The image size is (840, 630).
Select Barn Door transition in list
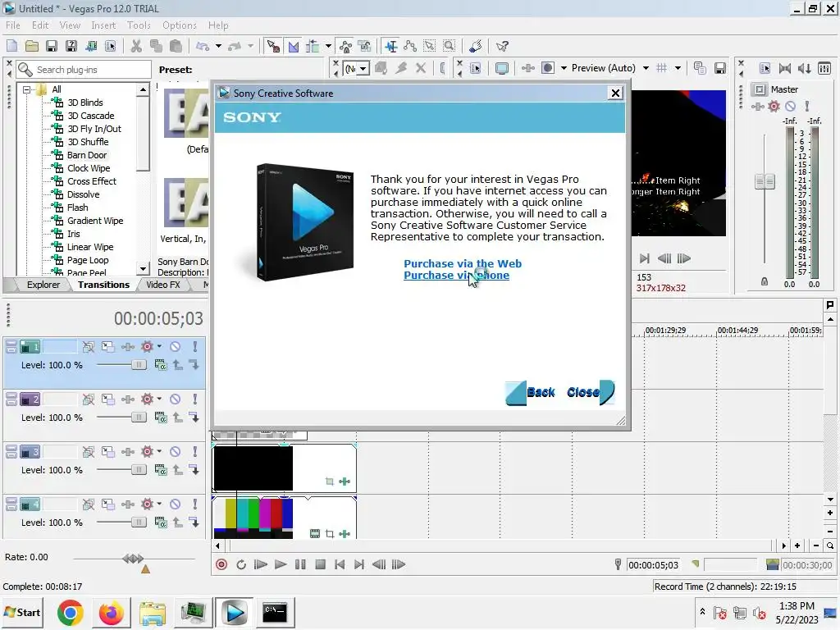tap(87, 155)
